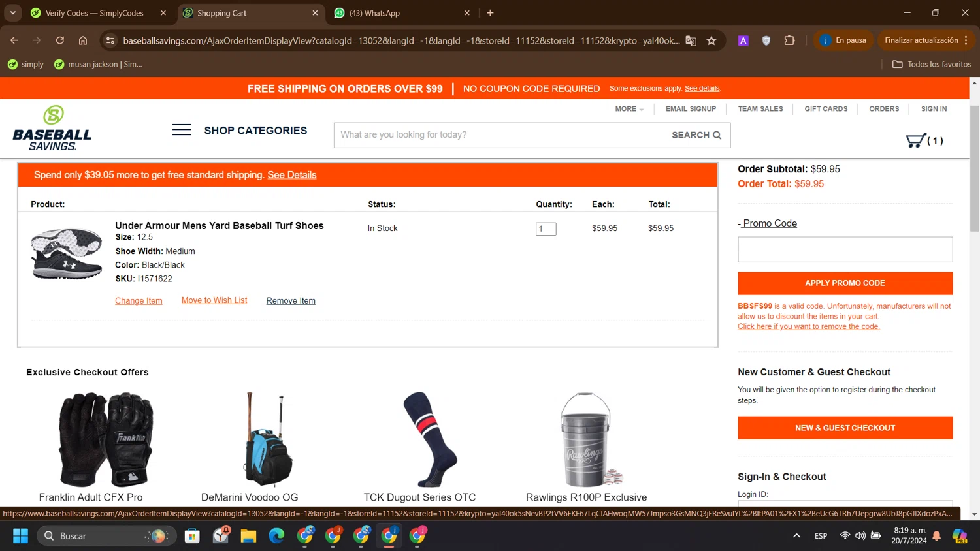Open Under Armour Mens Yard Turf Shoes title
The width and height of the screenshot is (980, 551).
pyautogui.click(x=220, y=226)
